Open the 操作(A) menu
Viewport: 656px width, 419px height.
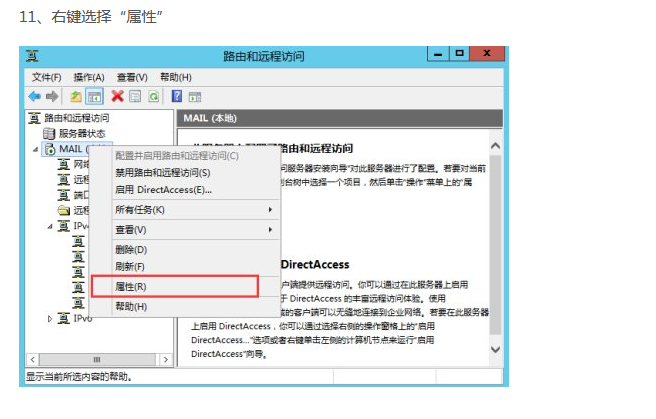click(89, 77)
